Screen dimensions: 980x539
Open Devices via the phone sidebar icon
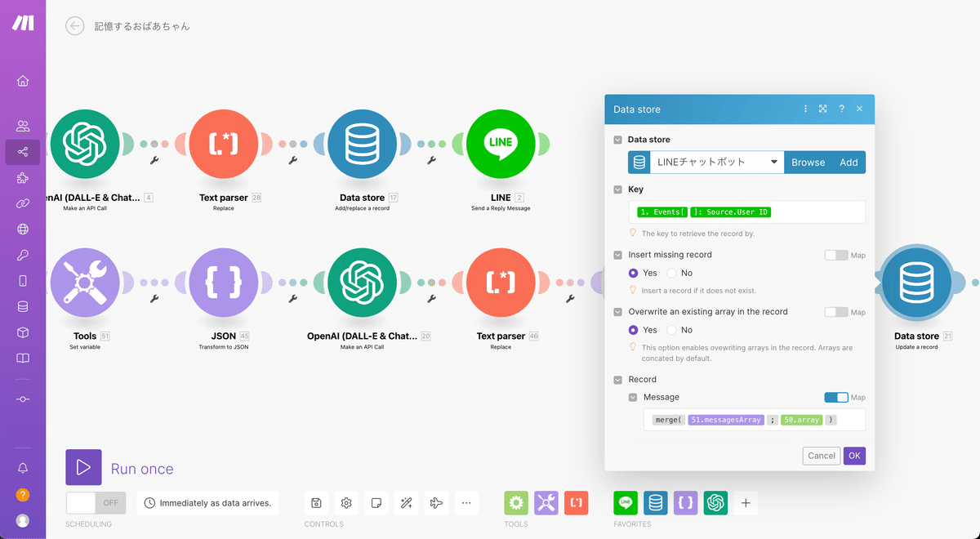[23, 281]
